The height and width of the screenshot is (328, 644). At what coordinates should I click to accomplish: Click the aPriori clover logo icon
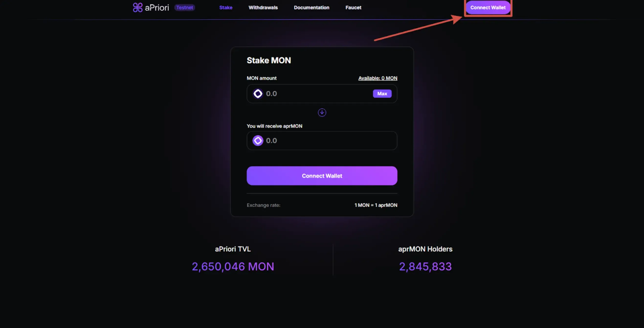pos(137,8)
